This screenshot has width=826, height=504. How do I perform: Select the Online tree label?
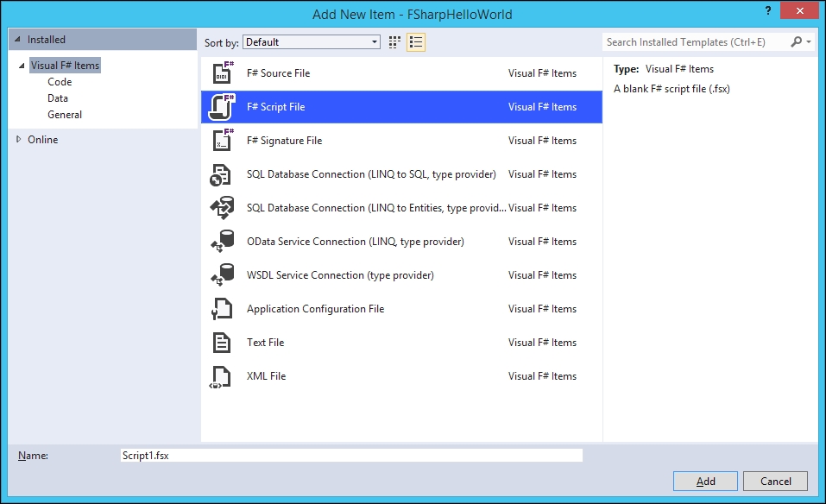tap(42, 140)
